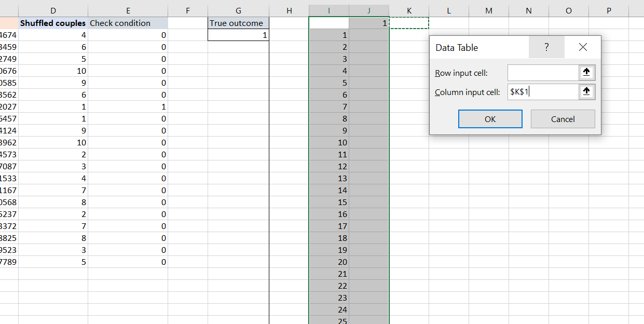Close the Data Table dialog

tap(582, 47)
